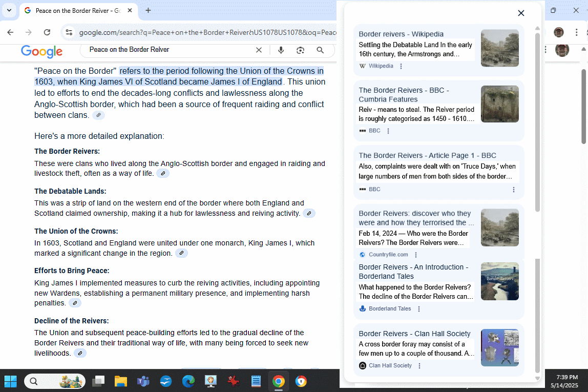588x392 pixels.
Task: Click the Clan Hall Society thumbnail image
Action: tap(499, 348)
